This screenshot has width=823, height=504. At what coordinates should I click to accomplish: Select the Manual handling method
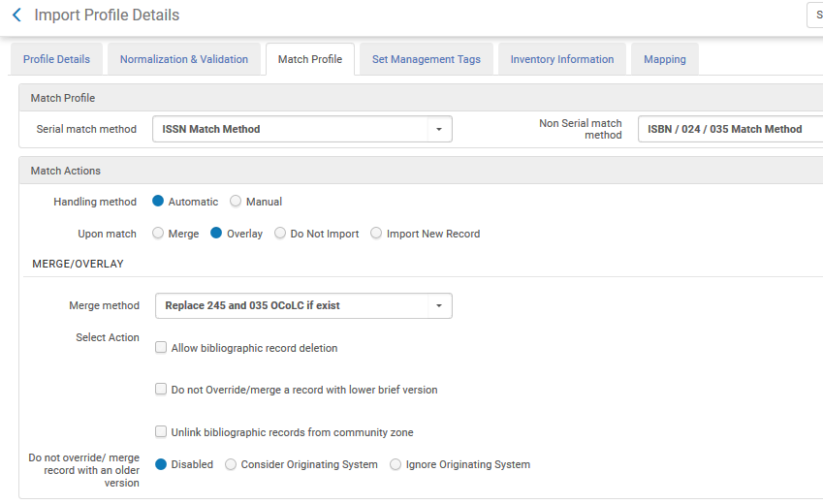point(236,202)
